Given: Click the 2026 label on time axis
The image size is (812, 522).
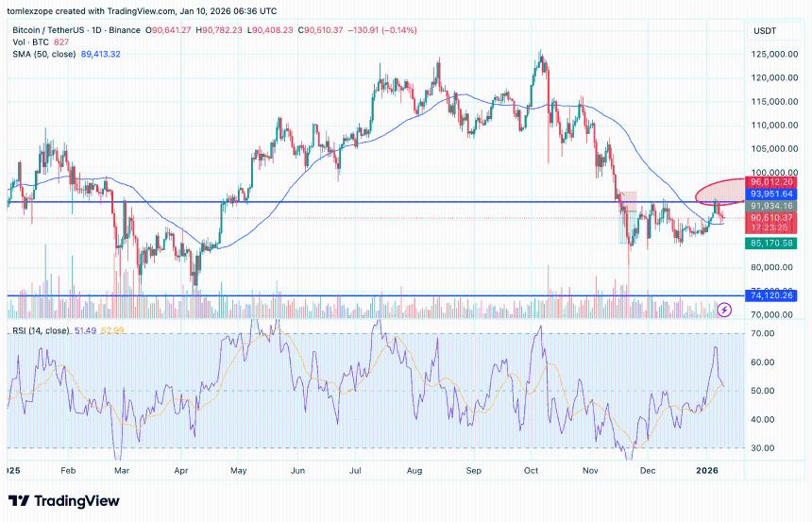Looking at the screenshot, I should coord(707,468).
